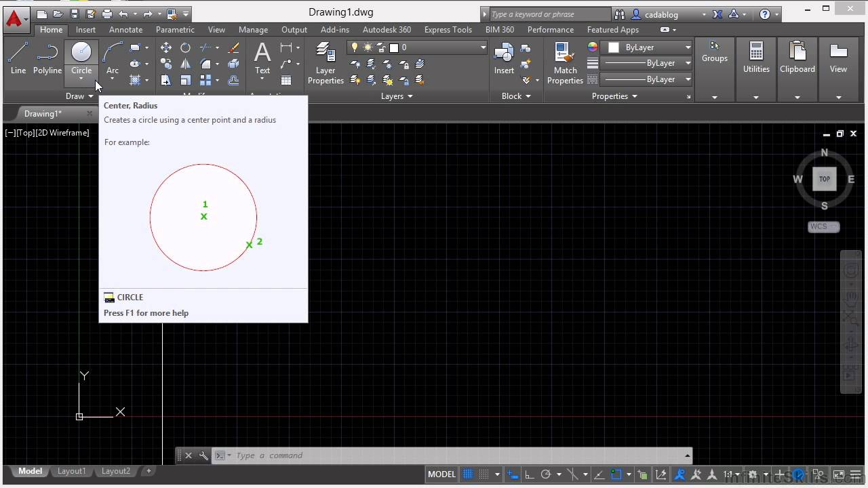Click the Table icon in Annotation panel
This screenshot has width=868, height=488.
[286, 80]
